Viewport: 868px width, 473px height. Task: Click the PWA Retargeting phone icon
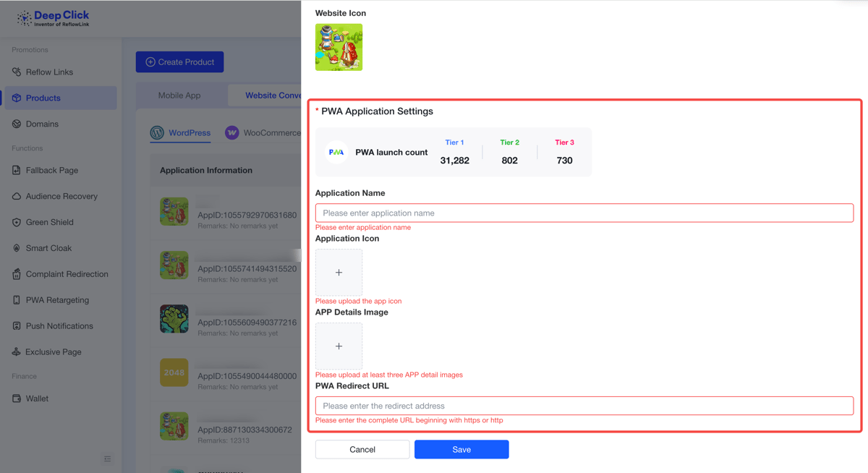point(17,300)
